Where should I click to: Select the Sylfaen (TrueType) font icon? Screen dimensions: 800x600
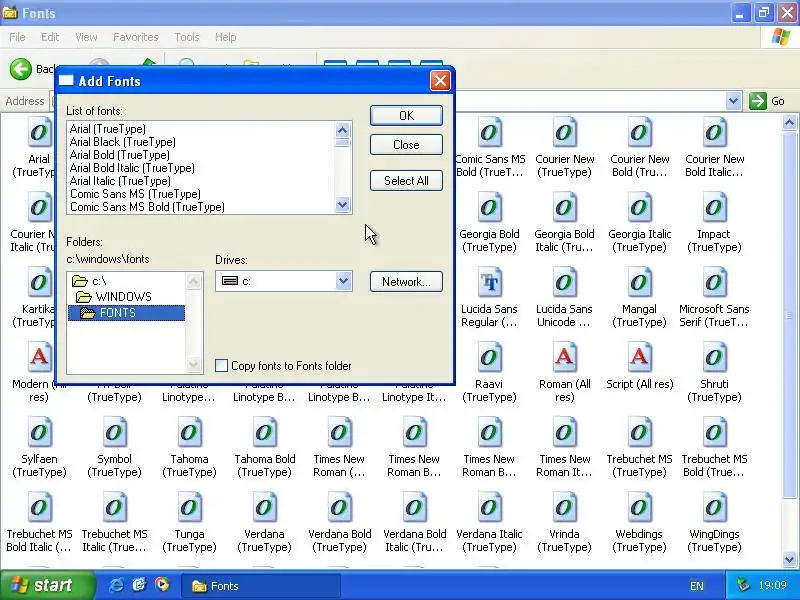click(x=39, y=433)
